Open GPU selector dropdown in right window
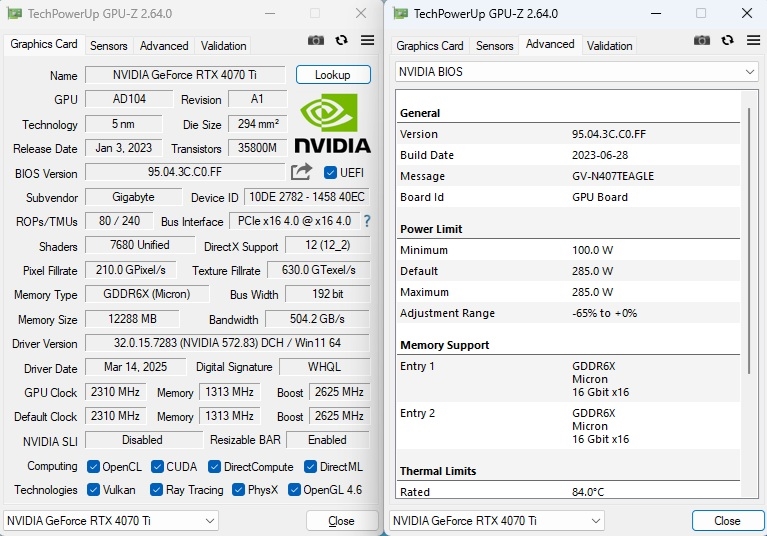Viewport: 767px width, 536px height. coord(497,521)
